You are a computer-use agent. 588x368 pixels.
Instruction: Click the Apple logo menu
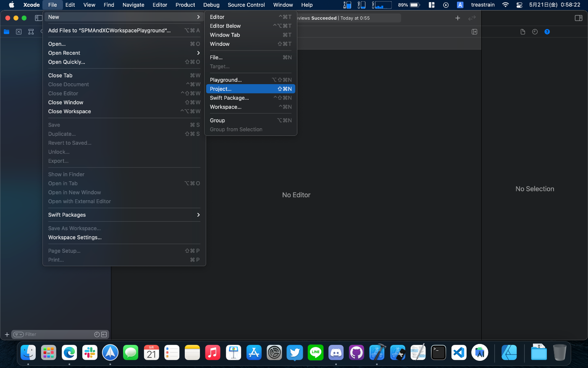pos(11,5)
